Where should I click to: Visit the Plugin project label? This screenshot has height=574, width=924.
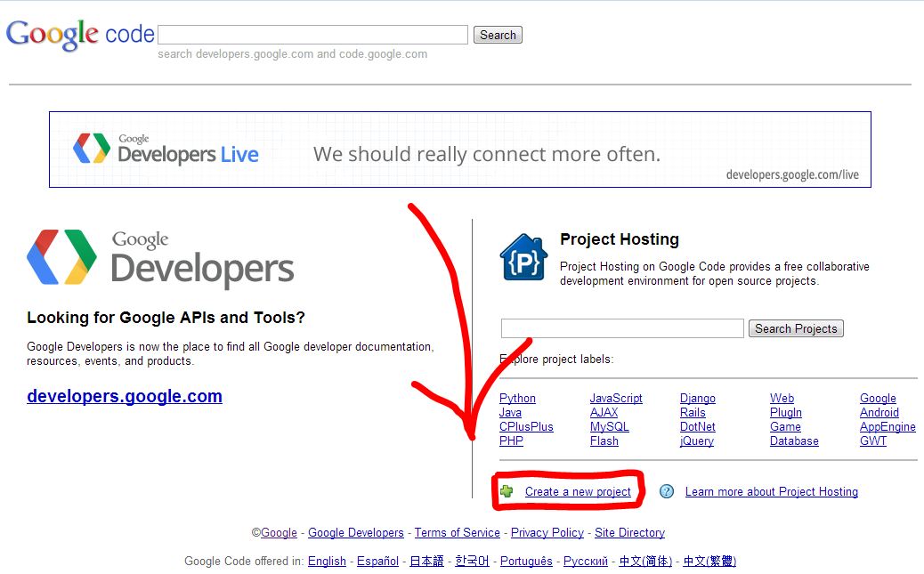click(x=785, y=413)
